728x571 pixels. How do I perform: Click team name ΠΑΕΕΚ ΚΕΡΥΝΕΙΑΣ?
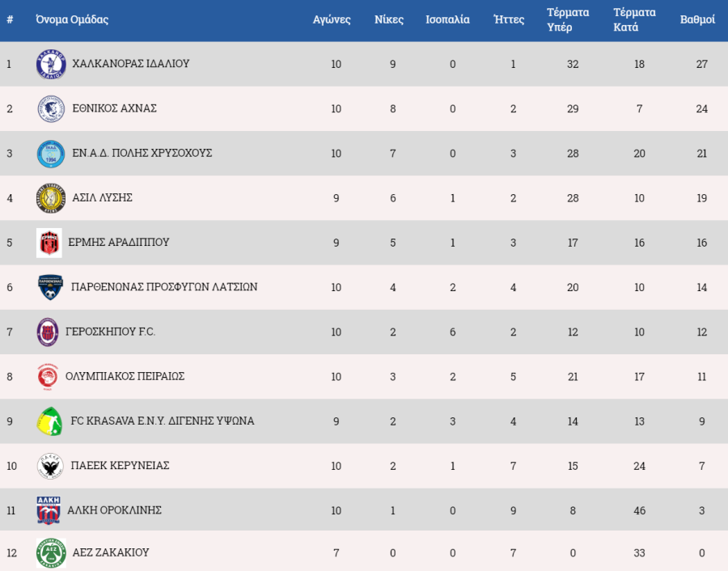pyautogui.click(x=120, y=465)
